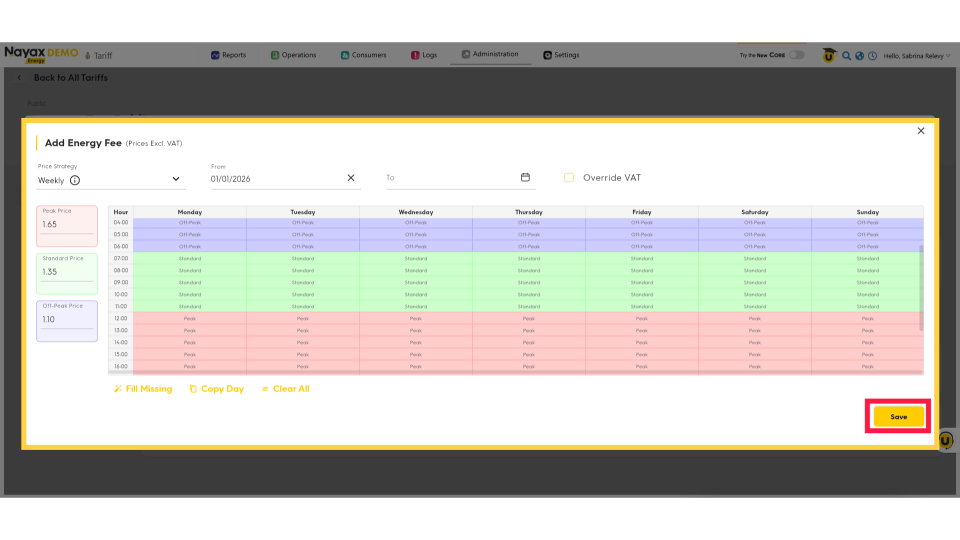Viewport: 960px width, 540px height.
Task: Click the Price Strategy info icon
Action: click(75, 180)
